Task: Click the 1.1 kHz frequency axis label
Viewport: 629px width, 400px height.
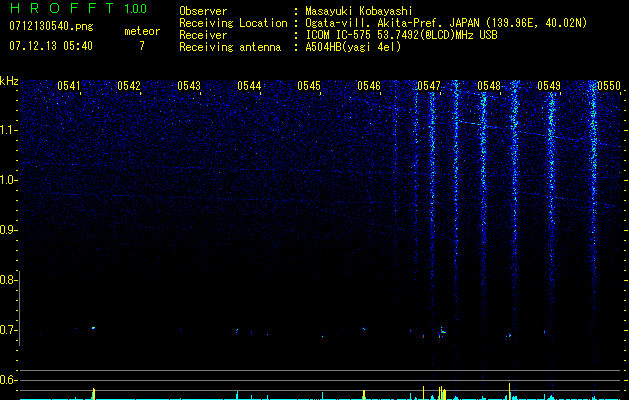Action: coord(8,130)
